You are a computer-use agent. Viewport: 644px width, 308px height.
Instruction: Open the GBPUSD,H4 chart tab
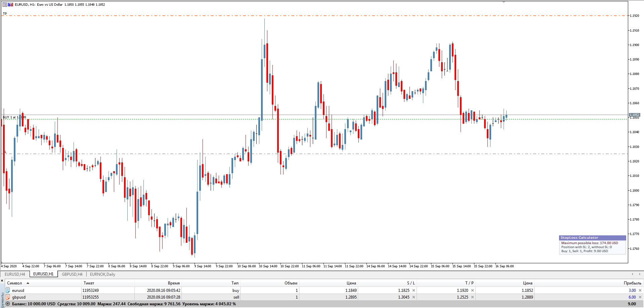point(72,274)
